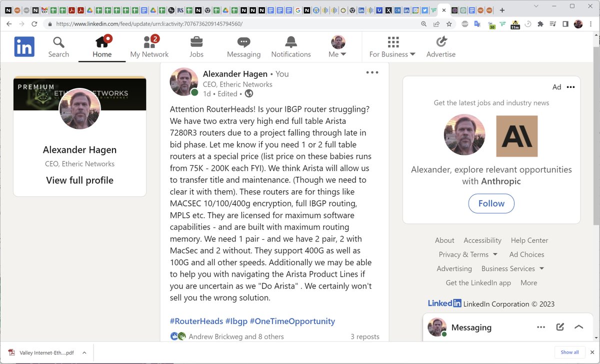The image size is (600, 364).
Task: Open Messaging panel options dots
Action: [x=541, y=327]
